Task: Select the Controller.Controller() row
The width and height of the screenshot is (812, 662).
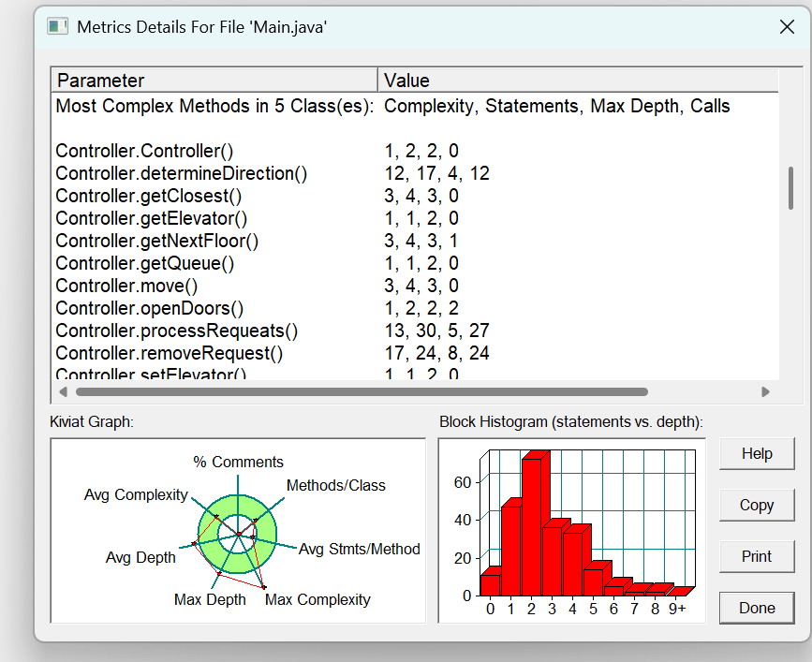Action: [416, 151]
